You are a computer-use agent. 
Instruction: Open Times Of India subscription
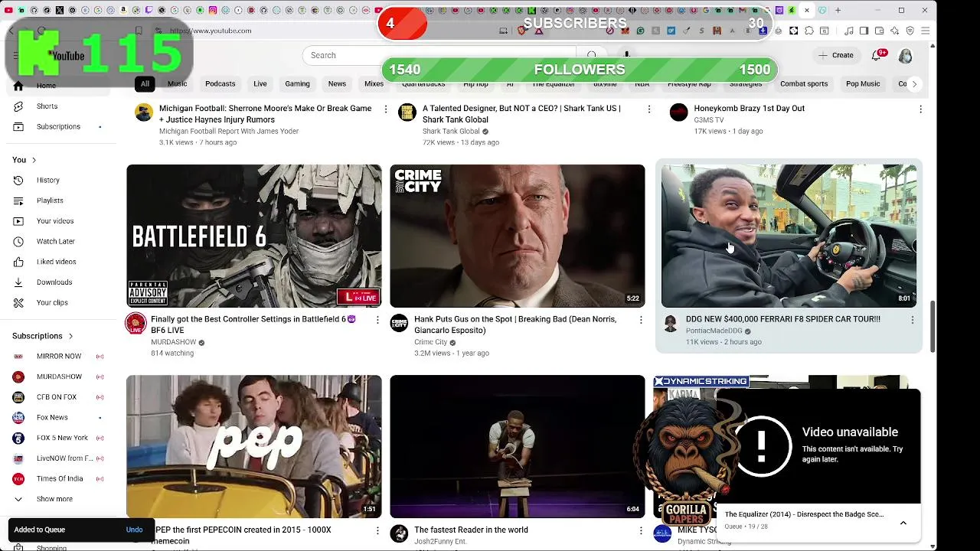point(60,479)
